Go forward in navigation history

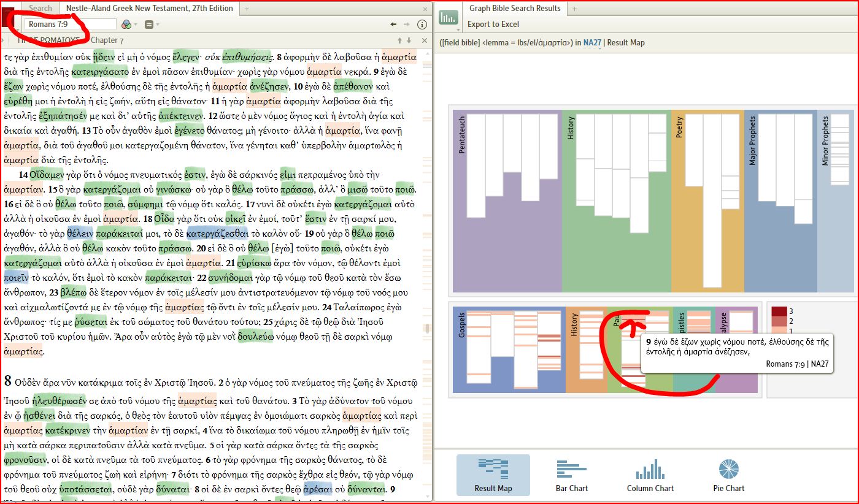pyautogui.click(x=406, y=25)
